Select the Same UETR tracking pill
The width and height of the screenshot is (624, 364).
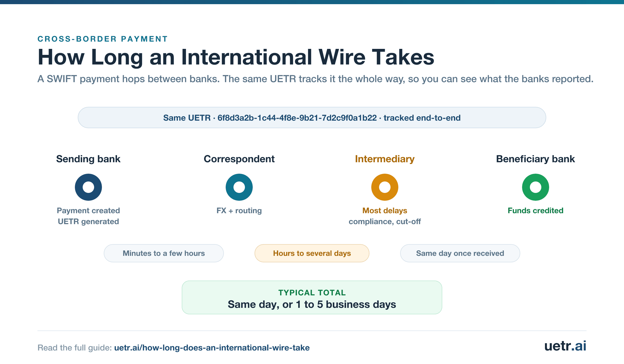(312, 118)
